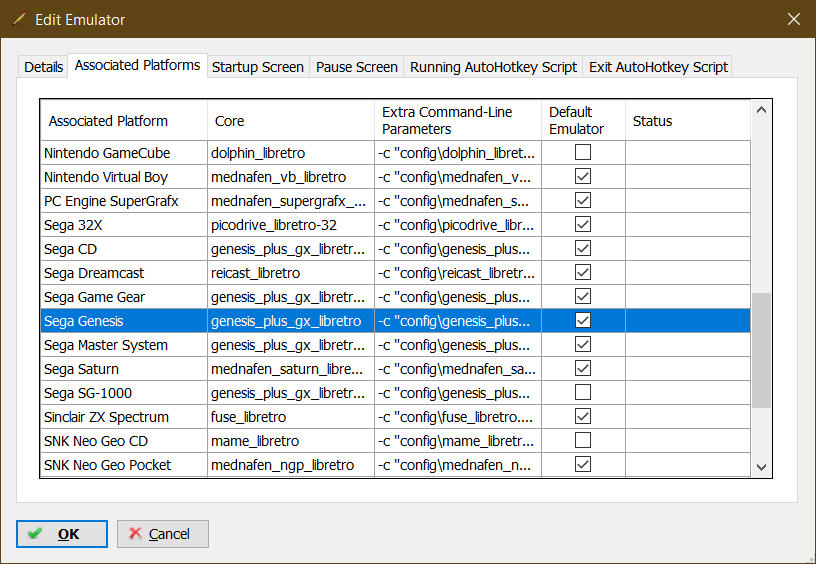Confirm with the OK button

coord(62,534)
